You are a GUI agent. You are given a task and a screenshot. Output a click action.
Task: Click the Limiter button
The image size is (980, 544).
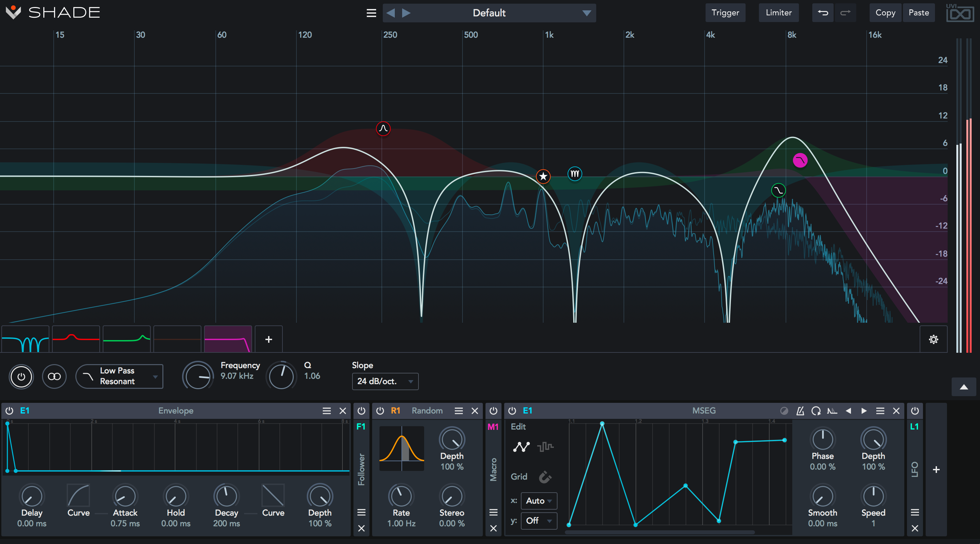click(x=778, y=13)
